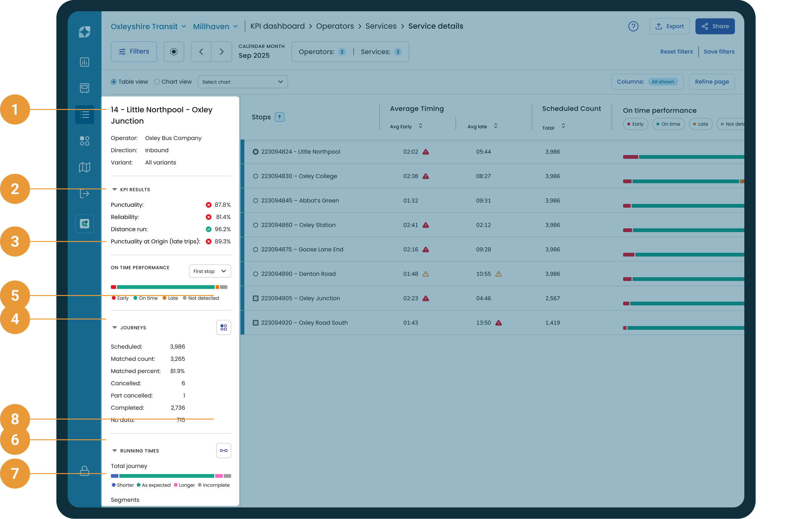Screen dimensions: 812x519
Task: Click the Stops sort arrow icon
Action: 279,117
